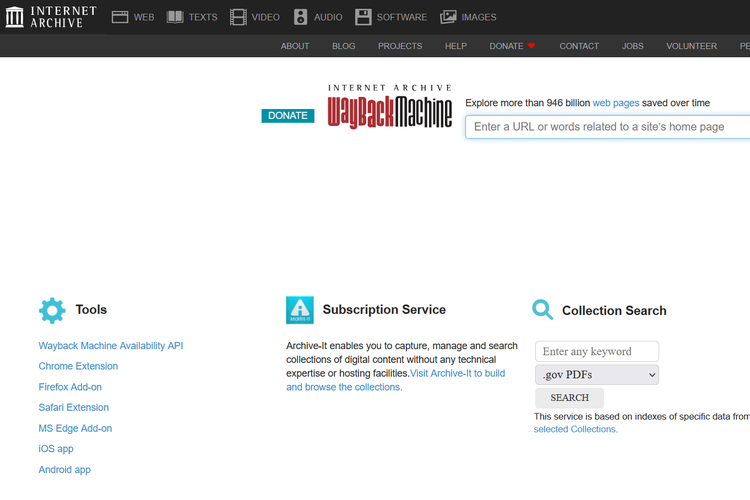The height and width of the screenshot is (500, 750).
Task: Open the Images picture icon
Action: [448, 17]
